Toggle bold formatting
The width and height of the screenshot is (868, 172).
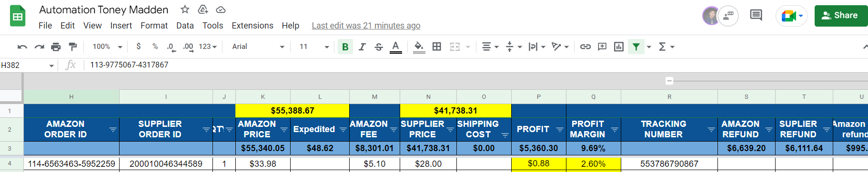[345, 47]
